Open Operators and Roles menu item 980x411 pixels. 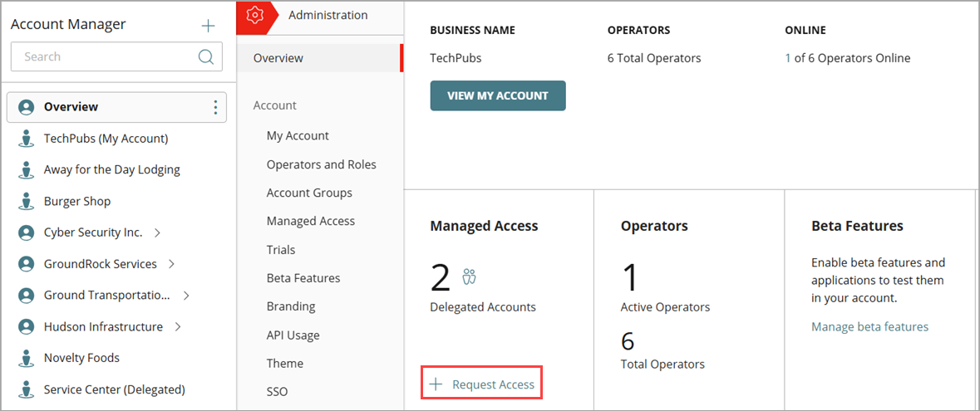pyautogui.click(x=321, y=164)
